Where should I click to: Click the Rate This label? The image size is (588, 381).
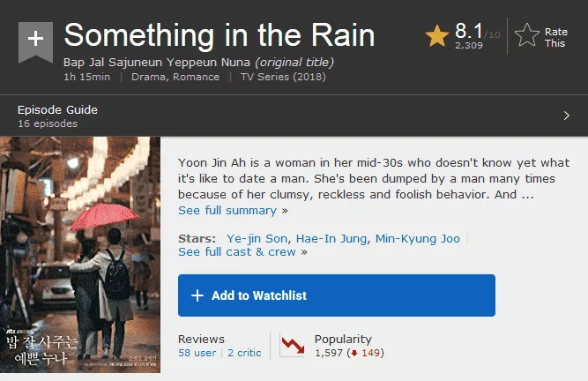[555, 38]
